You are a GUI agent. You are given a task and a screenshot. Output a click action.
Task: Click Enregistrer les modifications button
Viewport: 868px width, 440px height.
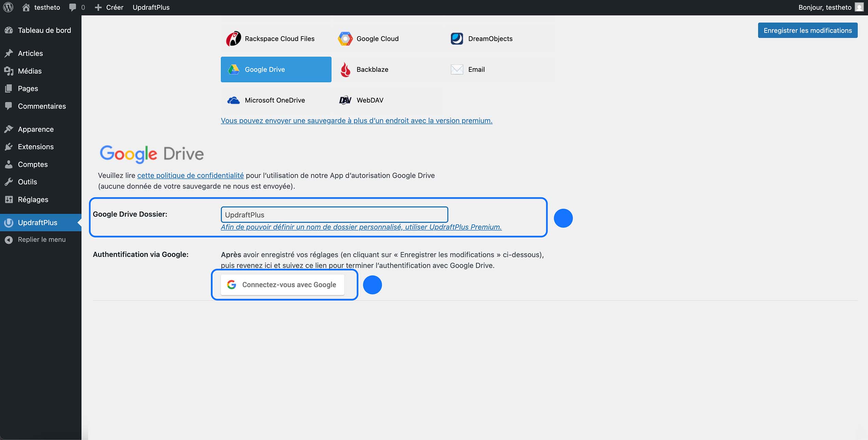tap(808, 30)
